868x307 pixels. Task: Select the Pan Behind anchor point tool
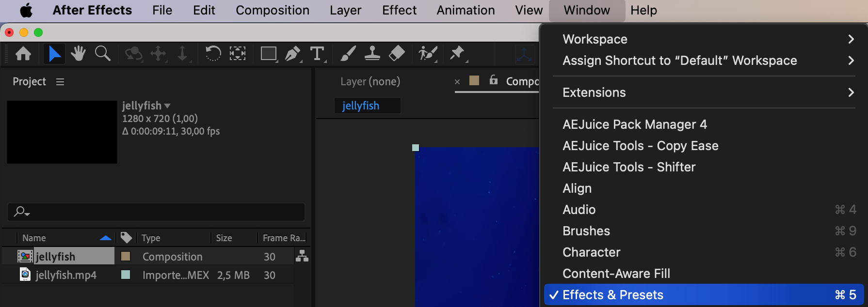pos(238,53)
